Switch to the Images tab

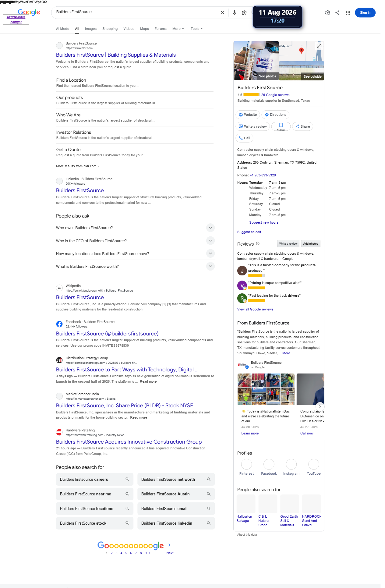(x=91, y=29)
